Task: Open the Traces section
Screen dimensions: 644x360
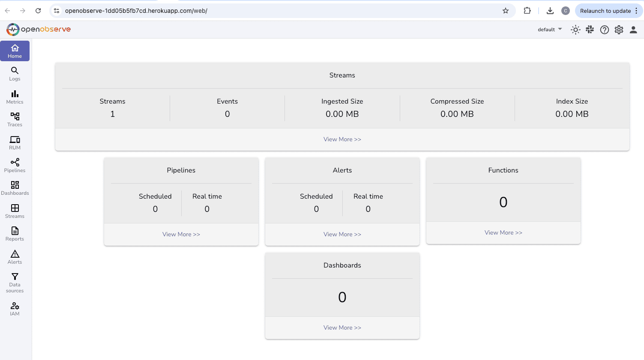Action: click(x=15, y=119)
